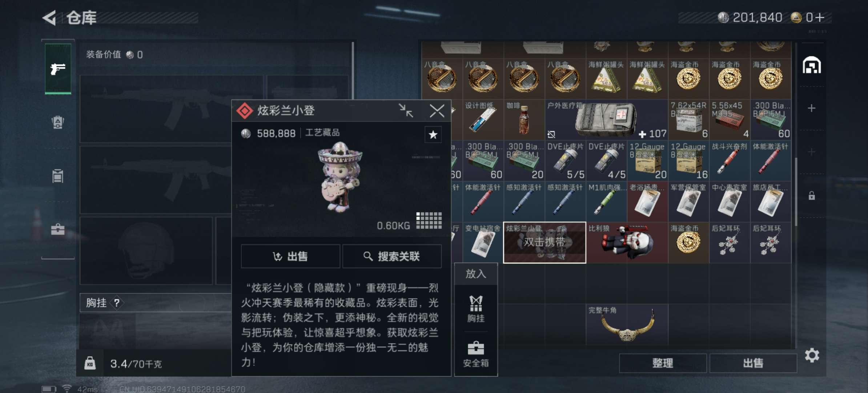Select the stash house icon on right

pos(812,65)
